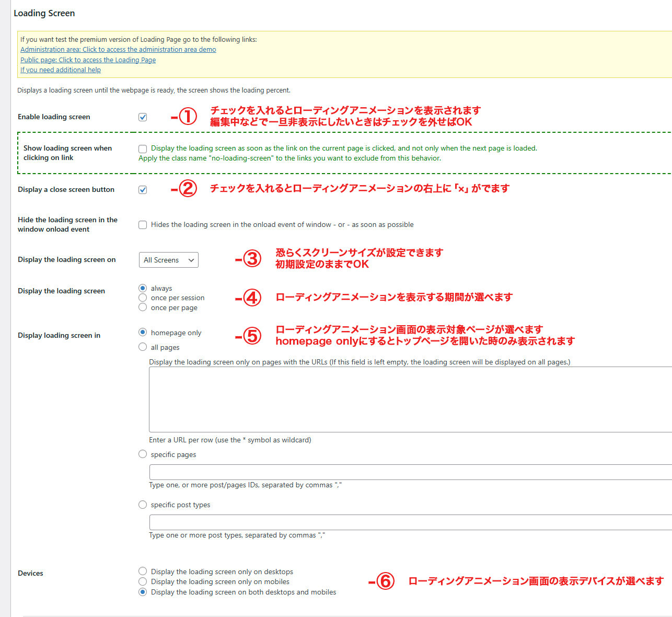Open the All Screens dropdown
The width and height of the screenshot is (672, 617).
tap(168, 260)
